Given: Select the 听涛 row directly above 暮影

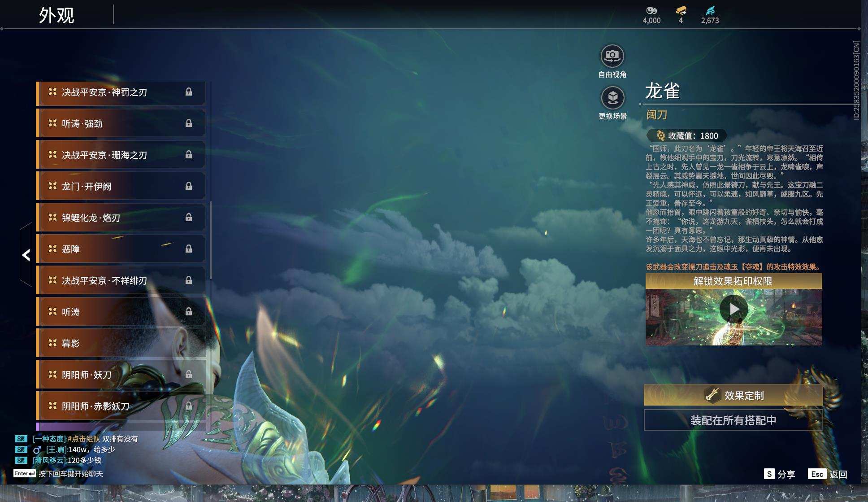Looking at the screenshot, I should (121, 312).
